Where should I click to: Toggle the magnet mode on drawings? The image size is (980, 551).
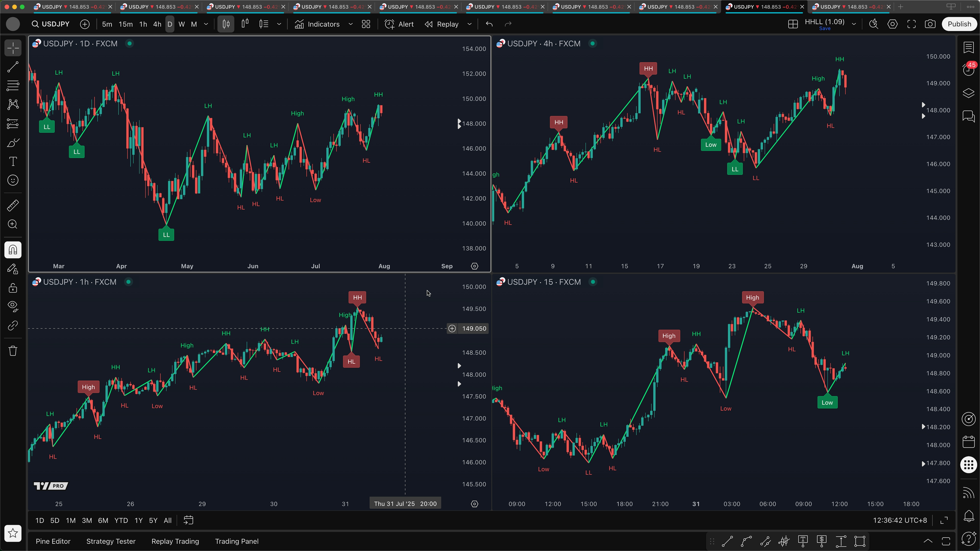tap(13, 250)
